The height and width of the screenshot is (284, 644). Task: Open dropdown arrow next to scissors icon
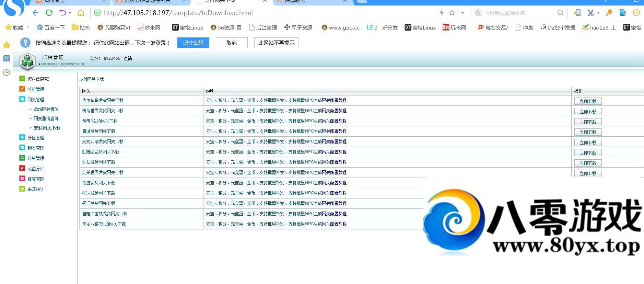(x=598, y=13)
